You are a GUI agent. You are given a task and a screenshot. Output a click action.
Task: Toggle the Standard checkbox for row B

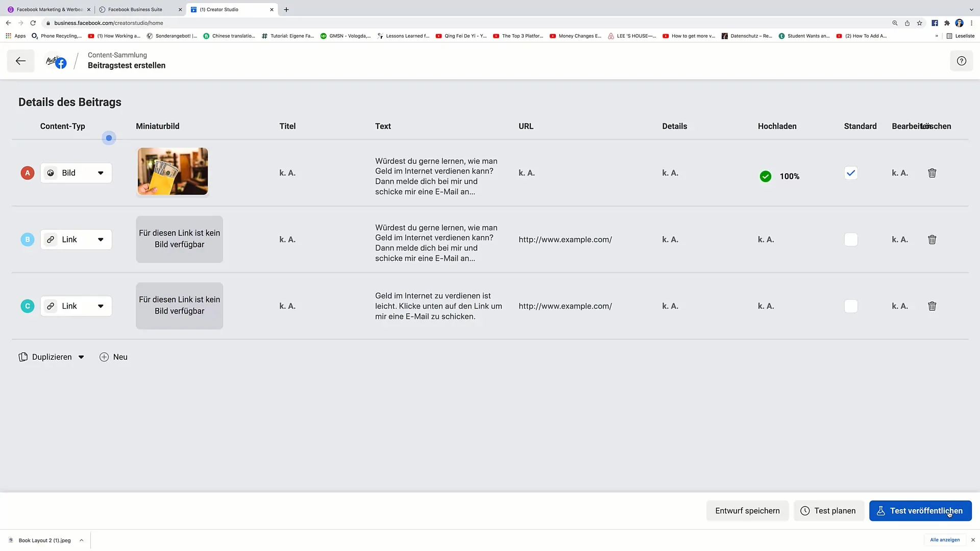click(851, 239)
